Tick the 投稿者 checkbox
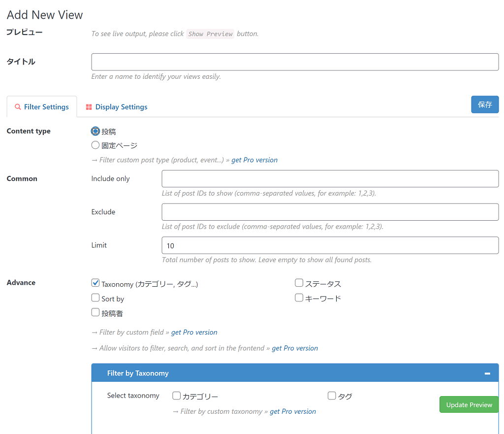The height and width of the screenshot is (434, 504). pyautogui.click(x=95, y=312)
